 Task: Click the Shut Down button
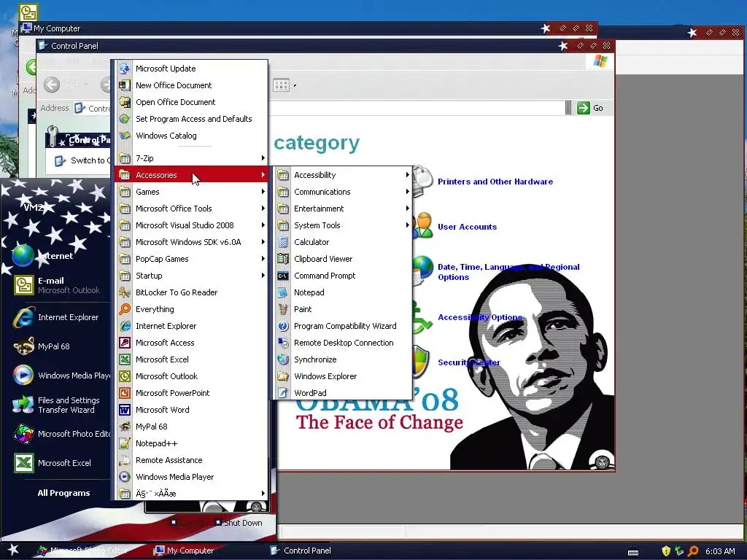[239, 523]
